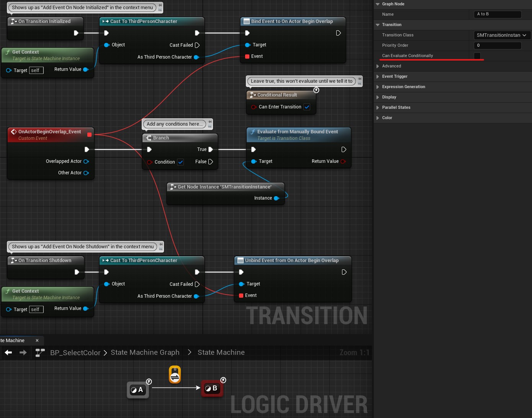
Task: Click the red delegate pin on OnActorBeginOverlap_Event
Action: coord(89,134)
